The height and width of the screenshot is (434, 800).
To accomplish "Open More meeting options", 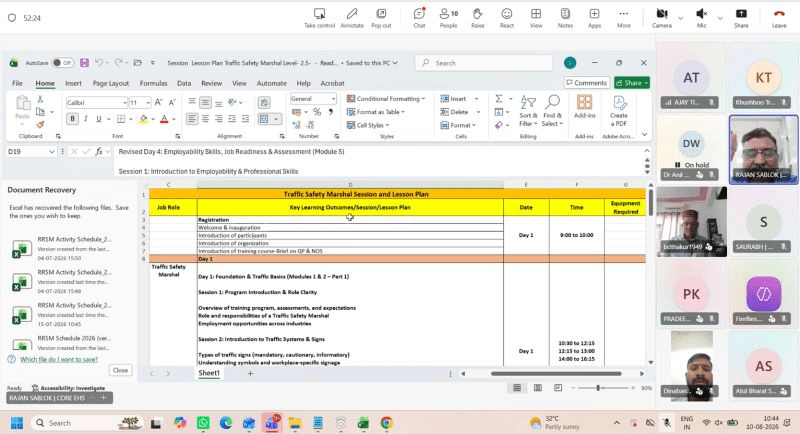I will (x=623, y=18).
